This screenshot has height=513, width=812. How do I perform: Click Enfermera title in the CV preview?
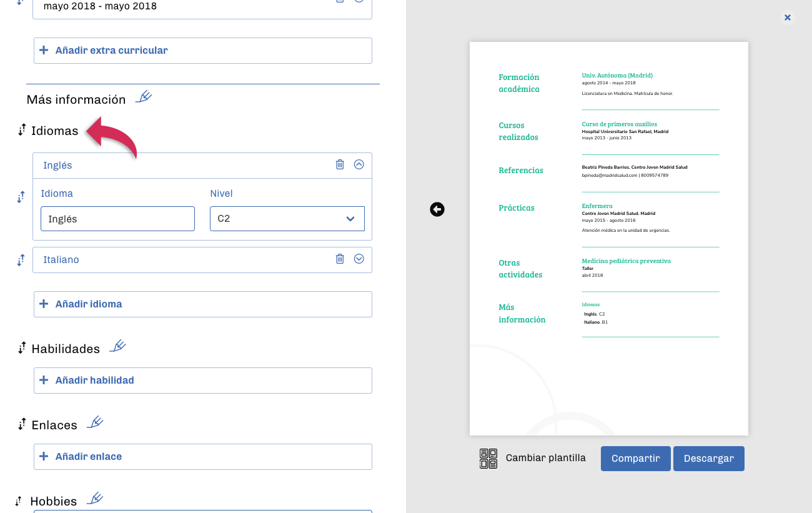coord(597,206)
